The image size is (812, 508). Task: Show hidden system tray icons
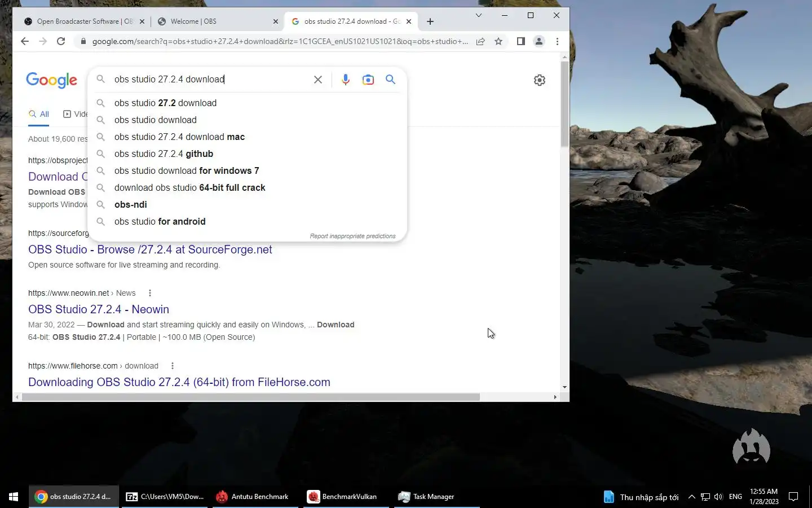tap(692, 497)
